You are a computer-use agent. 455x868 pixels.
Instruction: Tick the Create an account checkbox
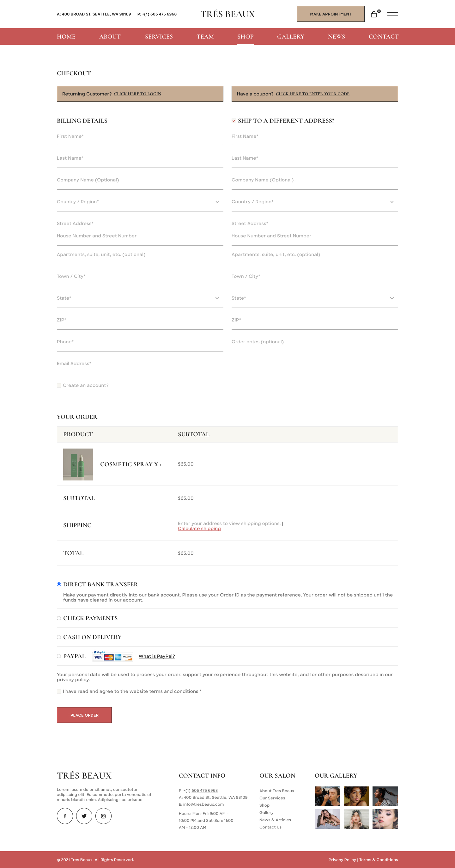coord(59,385)
